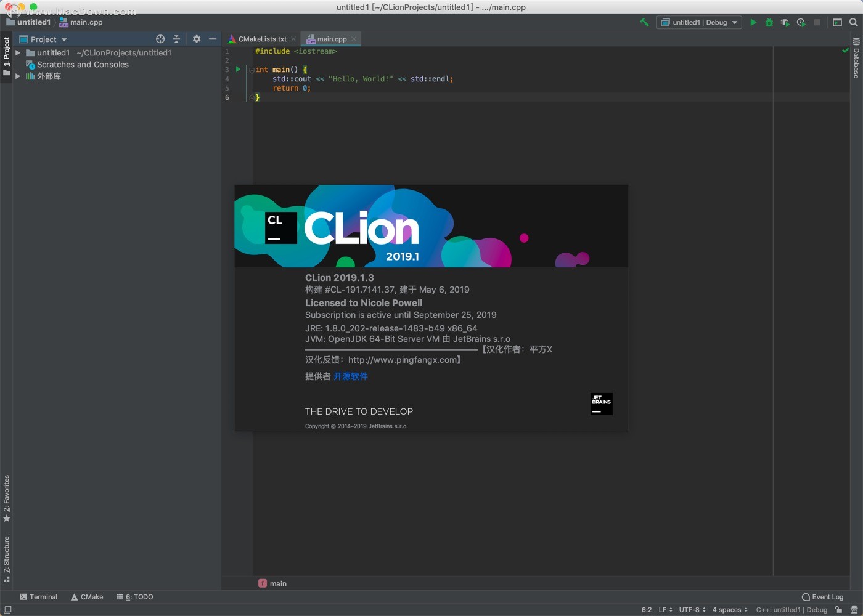Screen dimensions: 863x616
Task: Start debugging with the bug icon
Action: [769, 22]
